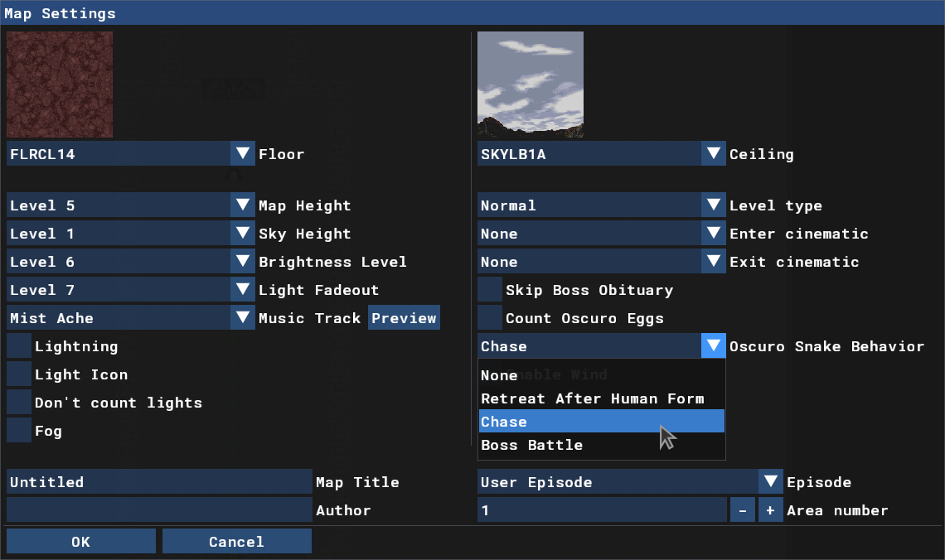
Task: Click the Map Title input field
Action: 159,482
